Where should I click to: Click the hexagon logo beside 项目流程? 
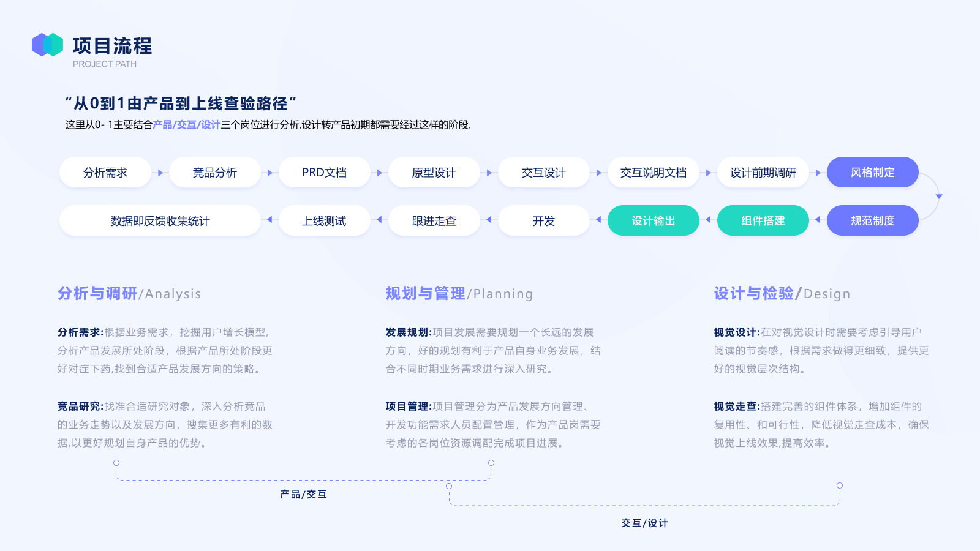click(x=48, y=45)
